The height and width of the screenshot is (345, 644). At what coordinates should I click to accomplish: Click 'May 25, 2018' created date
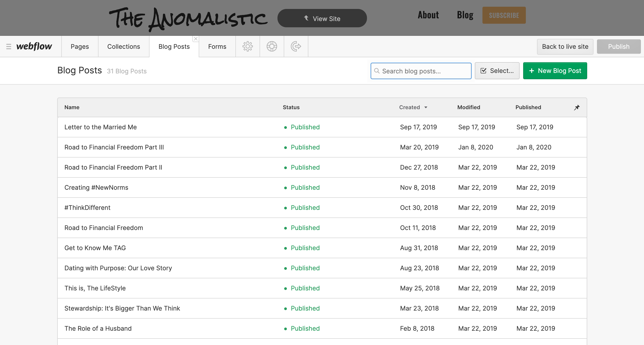point(420,288)
